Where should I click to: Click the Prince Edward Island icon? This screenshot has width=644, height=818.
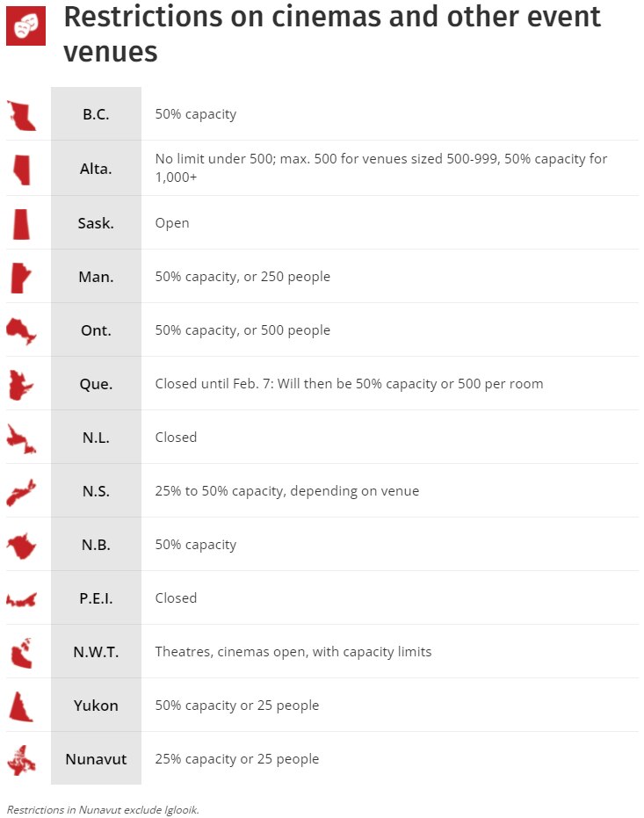tap(21, 599)
